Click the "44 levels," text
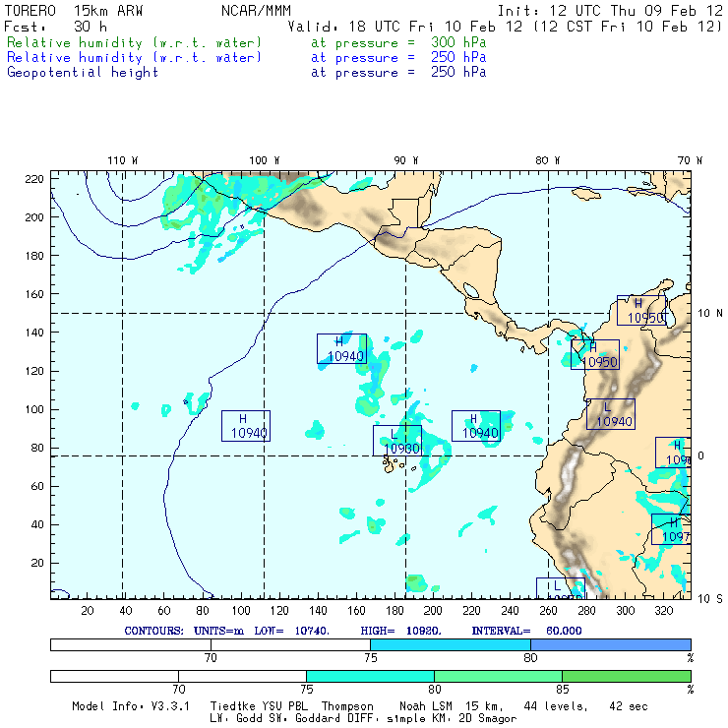This screenshot has width=728, height=728. (556, 706)
